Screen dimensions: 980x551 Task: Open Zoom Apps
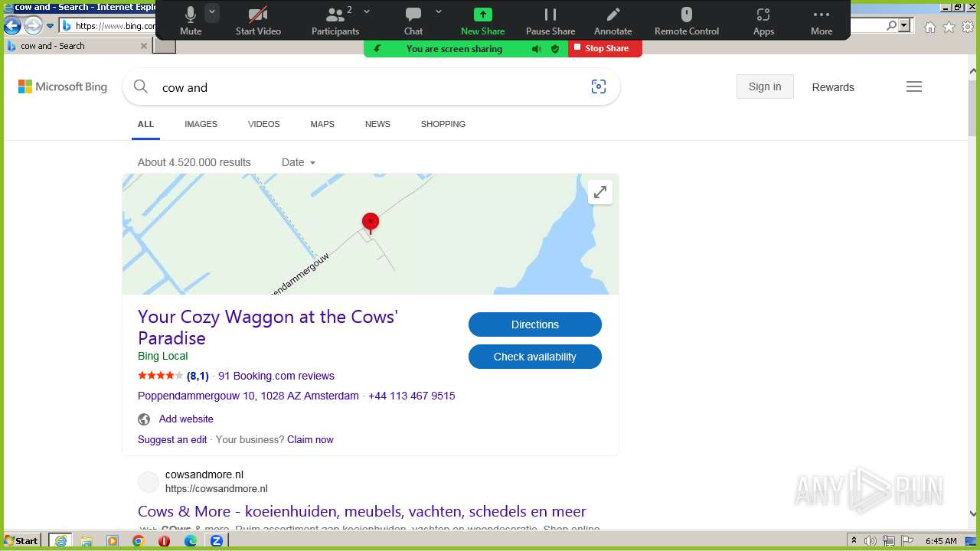click(x=763, y=21)
